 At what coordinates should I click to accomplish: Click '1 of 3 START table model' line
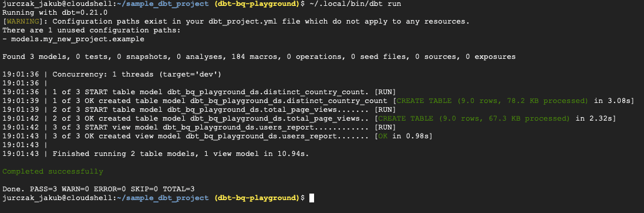(x=199, y=92)
